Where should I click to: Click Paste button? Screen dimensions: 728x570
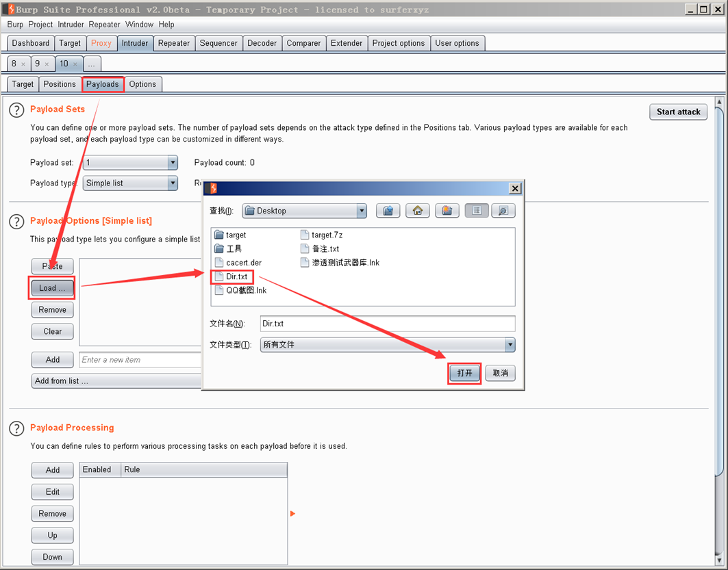[x=52, y=266]
